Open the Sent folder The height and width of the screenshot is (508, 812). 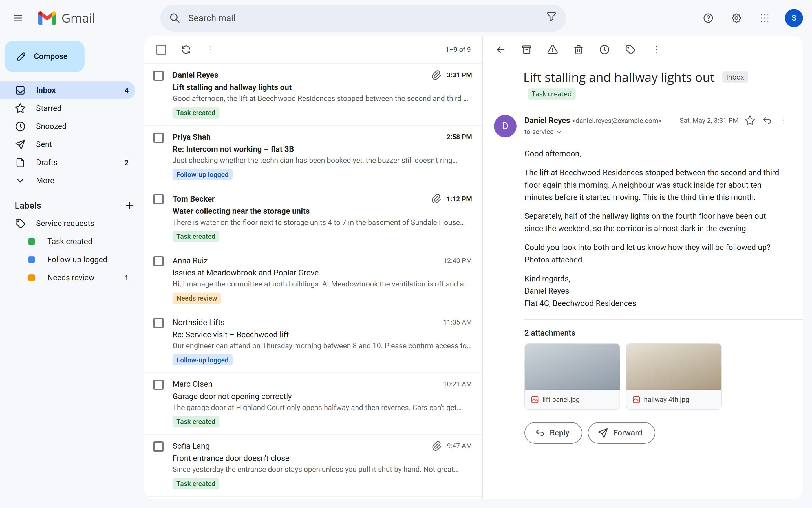click(x=67, y=144)
